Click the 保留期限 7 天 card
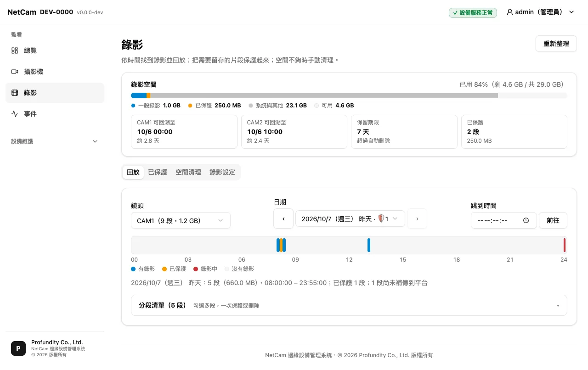This screenshot has width=588, height=370. (404, 132)
